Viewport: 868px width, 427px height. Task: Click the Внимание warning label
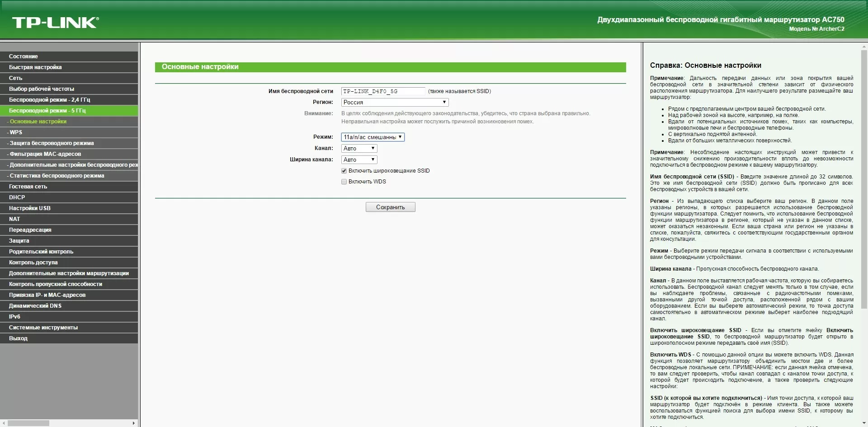point(318,113)
